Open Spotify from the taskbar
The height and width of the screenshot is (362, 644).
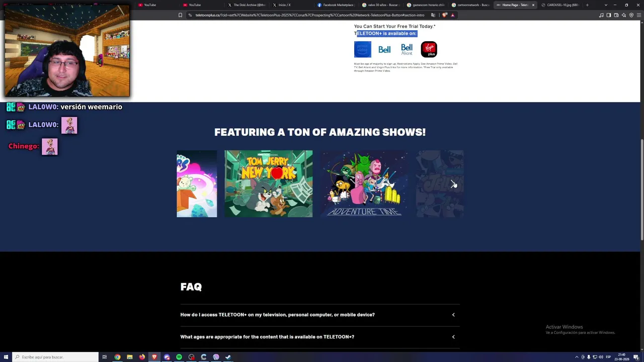179,357
